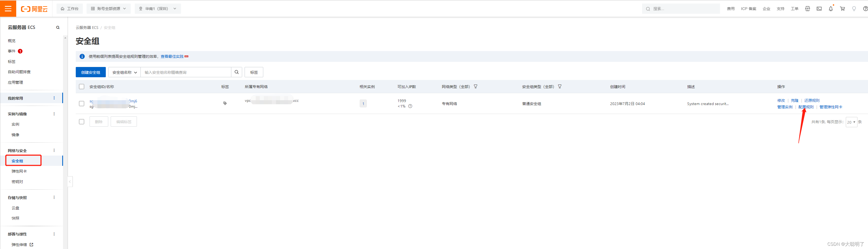Click the 安全组名称 search input field
The height and width of the screenshot is (249, 868).
(x=186, y=72)
